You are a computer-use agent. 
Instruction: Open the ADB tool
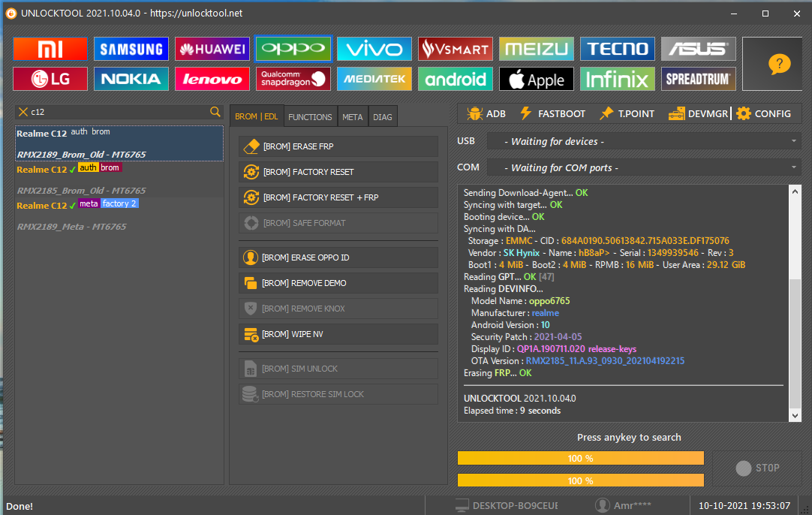click(486, 113)
